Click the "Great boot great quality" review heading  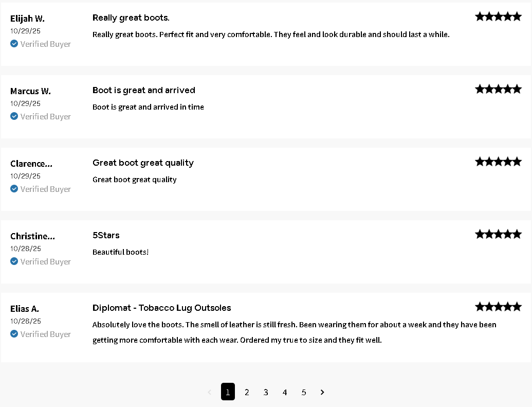point(143,163)
